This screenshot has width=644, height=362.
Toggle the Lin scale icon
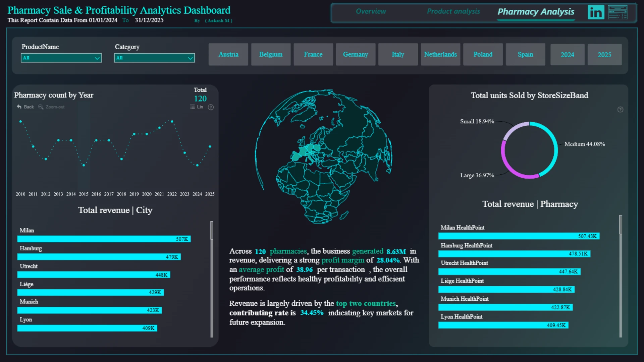(x=193, y=107)
